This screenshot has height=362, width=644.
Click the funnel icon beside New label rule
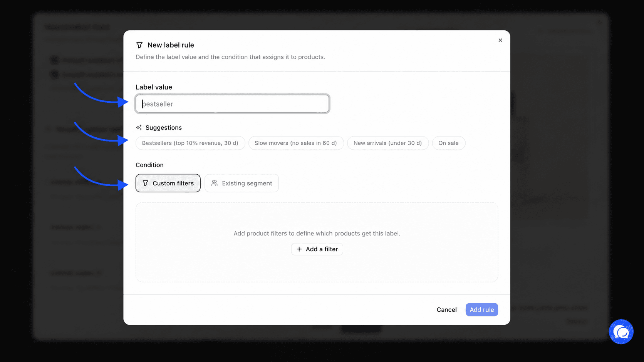coord(139,45)
